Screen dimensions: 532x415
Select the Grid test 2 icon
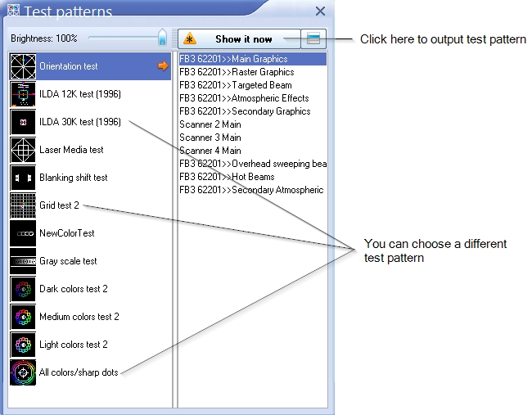[x=23, y=205]
